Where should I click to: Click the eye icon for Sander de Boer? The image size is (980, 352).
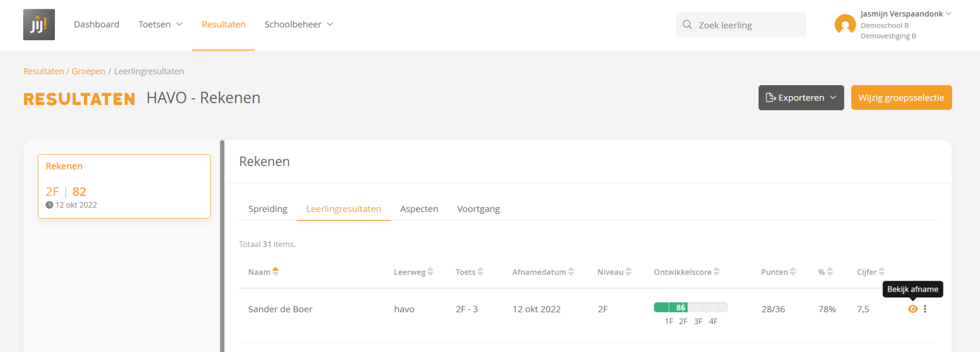[912, 309]
